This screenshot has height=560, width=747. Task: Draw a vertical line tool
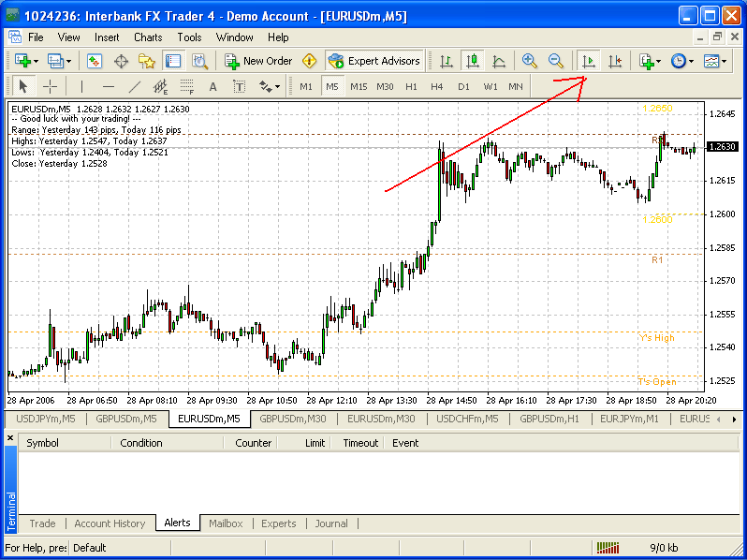[x=81, y=87]
